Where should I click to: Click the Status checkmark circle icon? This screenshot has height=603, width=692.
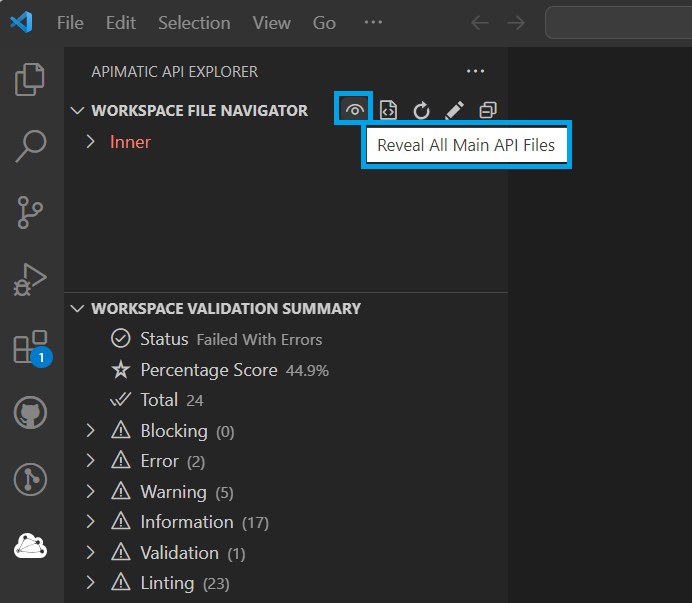pyautogui.click(x=120, y=339)
